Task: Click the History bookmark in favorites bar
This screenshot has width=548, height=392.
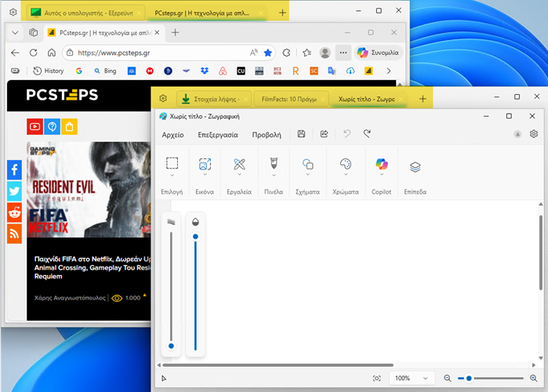Action: [x=49, y=71]
